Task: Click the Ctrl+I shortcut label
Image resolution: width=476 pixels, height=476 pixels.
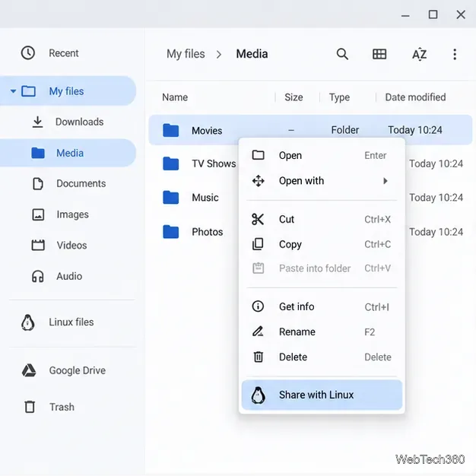Action: 376,307
